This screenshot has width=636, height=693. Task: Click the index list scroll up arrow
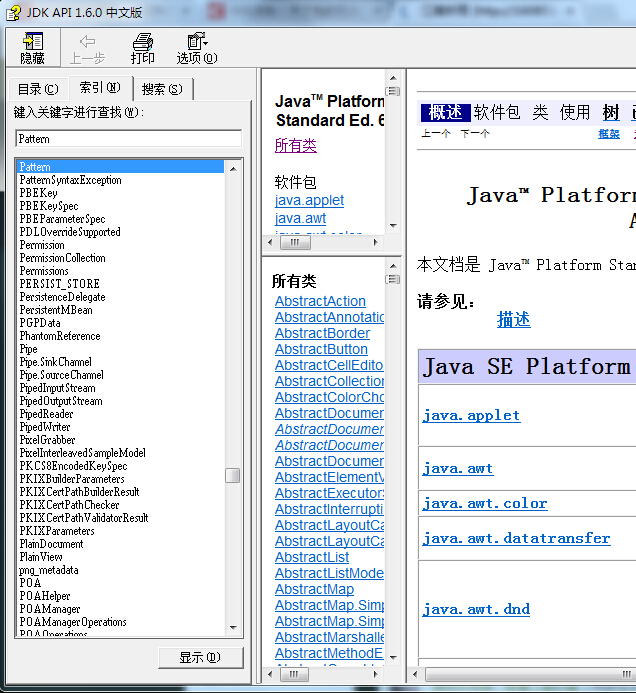233,169
